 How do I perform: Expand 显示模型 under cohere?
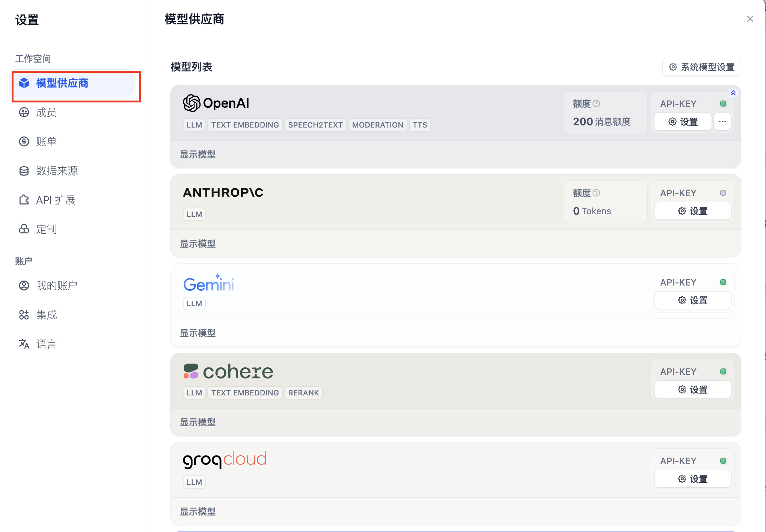tap(198, 422)
